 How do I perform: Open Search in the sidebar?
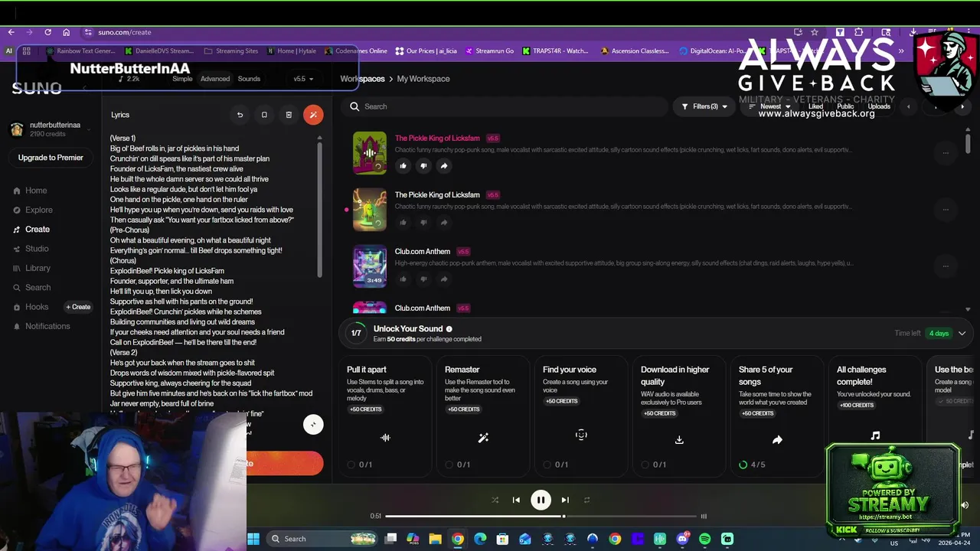point(38,288)
